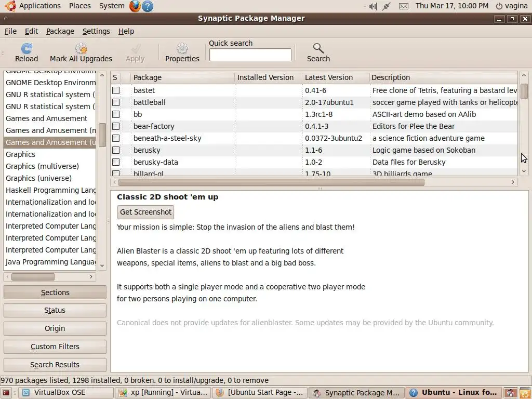Sort by the Package column header
Viewport: 532px width, 399px height.
182,77
